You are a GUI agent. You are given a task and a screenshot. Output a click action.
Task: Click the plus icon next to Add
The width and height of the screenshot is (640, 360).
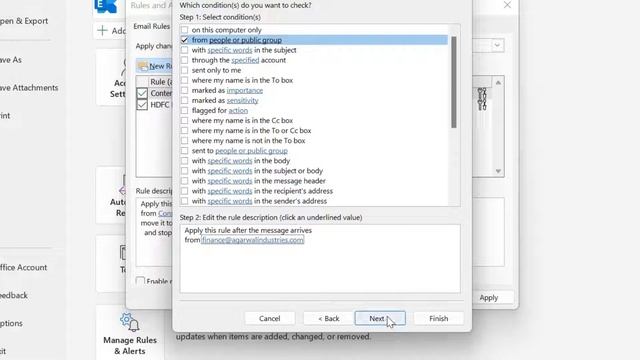pyautogui.click(x=102, y=31)
